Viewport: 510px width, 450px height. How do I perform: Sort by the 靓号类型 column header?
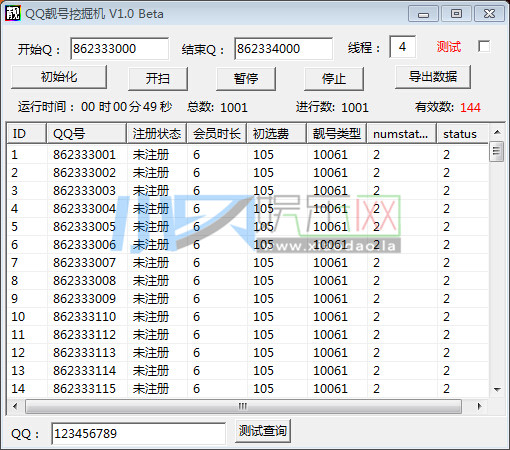337,134
